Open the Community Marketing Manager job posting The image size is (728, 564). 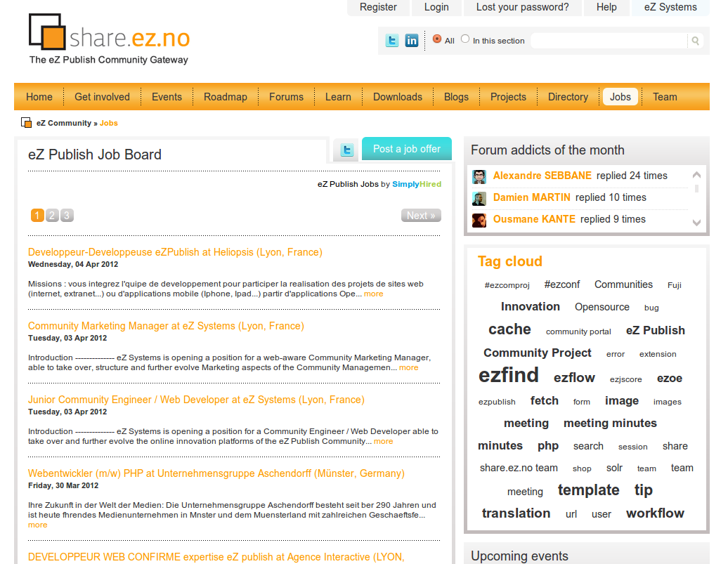click(x=166, y=326)
